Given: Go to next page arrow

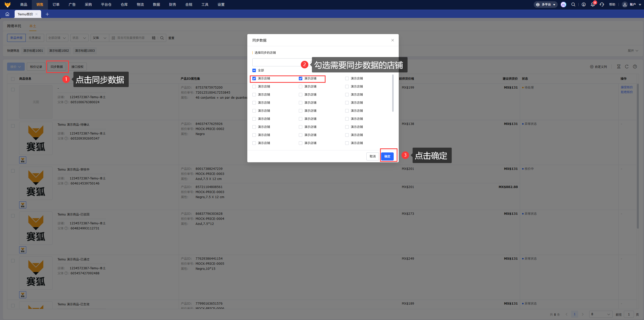Looking at the screenshot, I should tap(583, 314).
